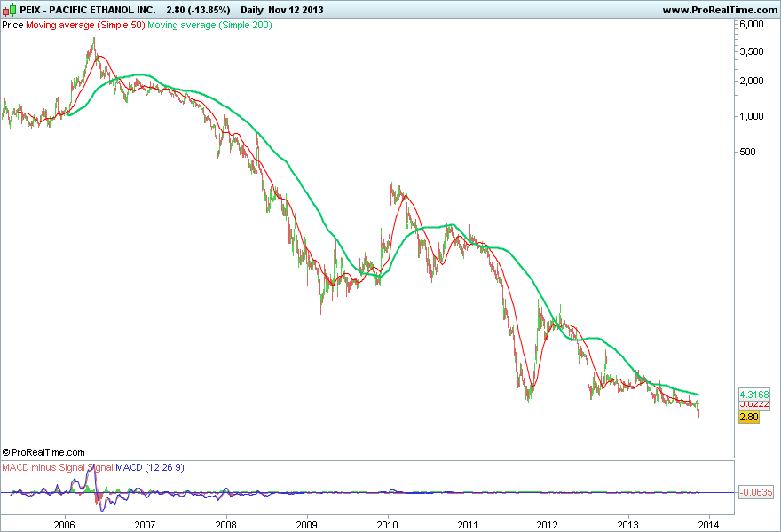Click the 2008 time axis label
Image resolution: width=781 pixels, height=532 pixels.
coord(225,525)
